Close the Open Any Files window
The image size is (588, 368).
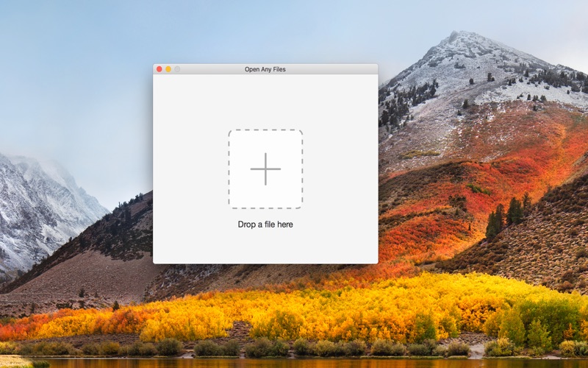tap(159, 69)
